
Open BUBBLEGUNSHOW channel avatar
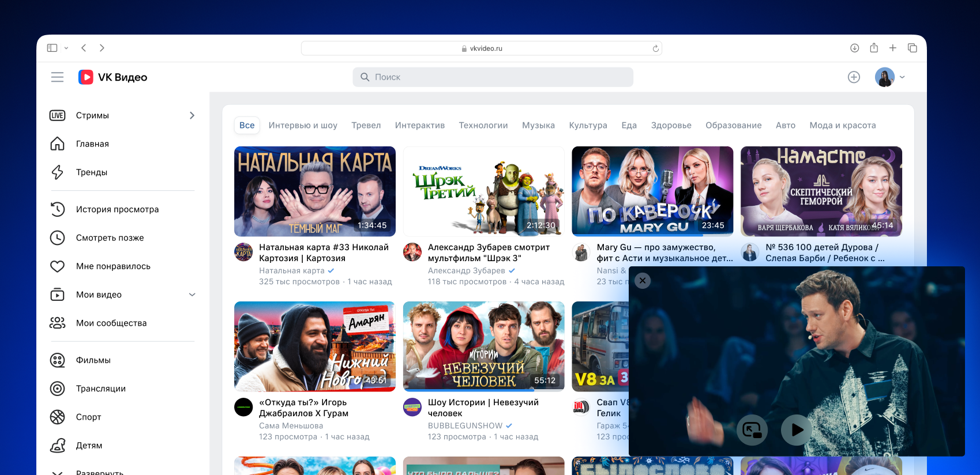(412, 407)
